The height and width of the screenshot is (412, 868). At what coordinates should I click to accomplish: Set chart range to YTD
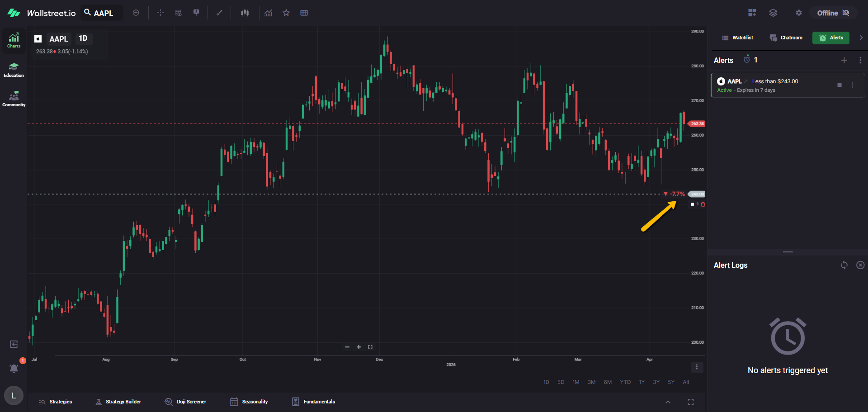(x=625, y=382)
